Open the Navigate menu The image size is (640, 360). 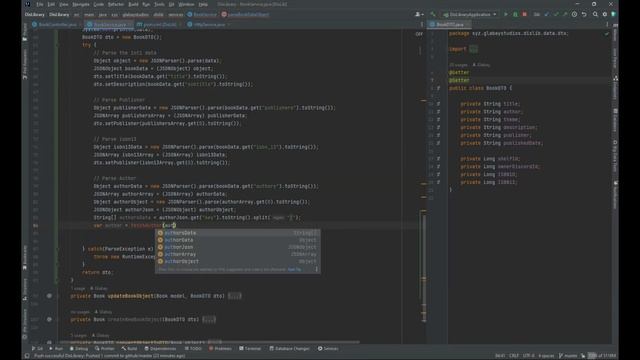[x=81, y=4]
